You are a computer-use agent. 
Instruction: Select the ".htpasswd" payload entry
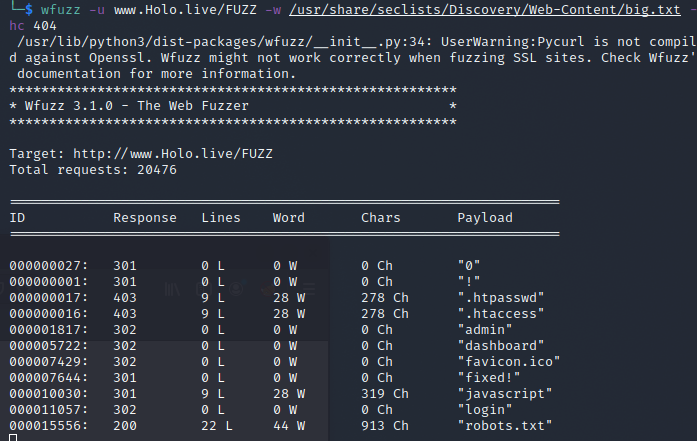point(501,297)
